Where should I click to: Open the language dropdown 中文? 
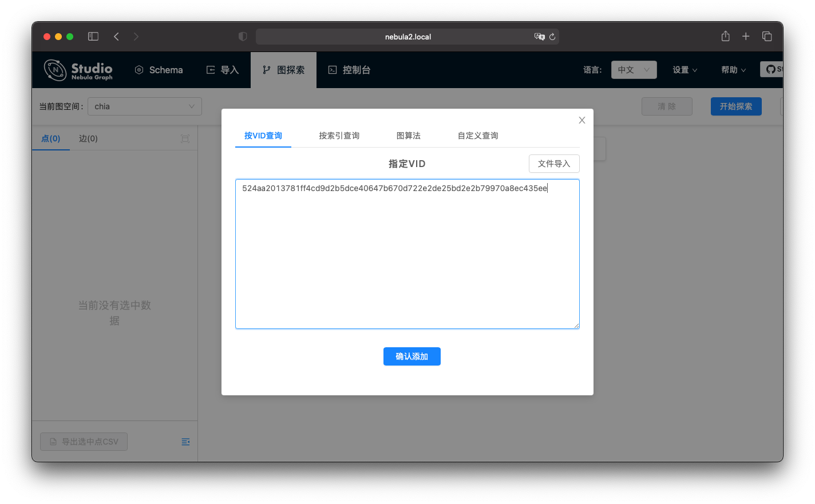[634, 70]
